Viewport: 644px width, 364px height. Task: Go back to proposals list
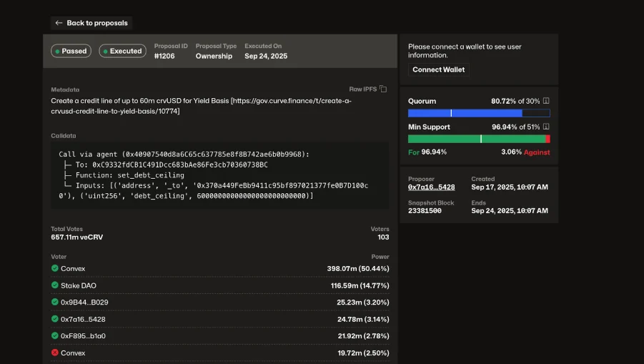pyautogui.click(x=91, y=23)
